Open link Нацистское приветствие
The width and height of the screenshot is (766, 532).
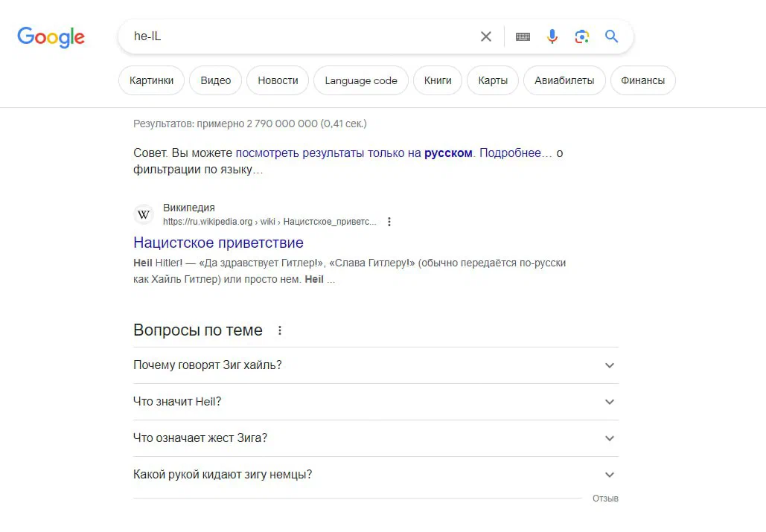pyautogui.click(x=218, y=243)
